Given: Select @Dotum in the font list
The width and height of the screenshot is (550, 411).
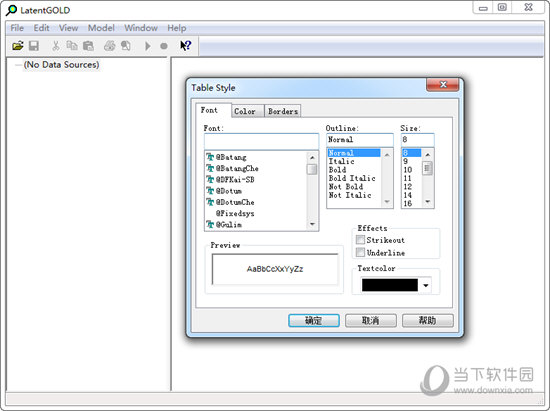Looking at the screenshot, I should 228,191.
